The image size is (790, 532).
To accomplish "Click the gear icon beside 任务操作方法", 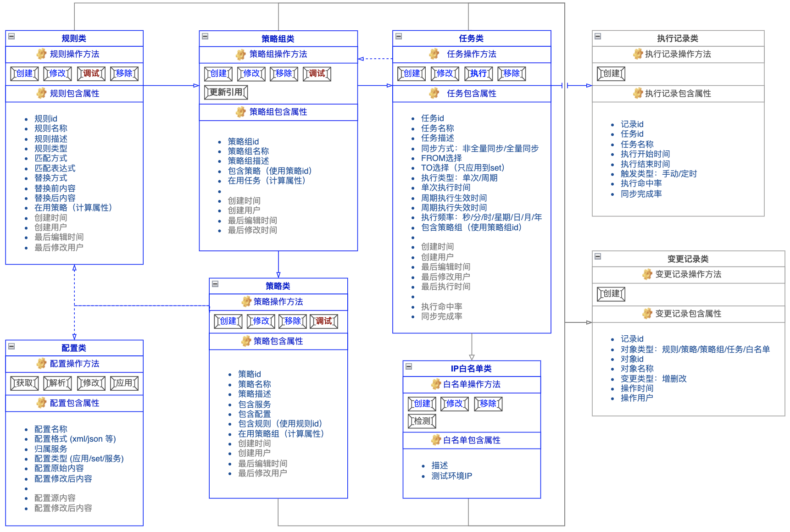I will tap(434, 54).
